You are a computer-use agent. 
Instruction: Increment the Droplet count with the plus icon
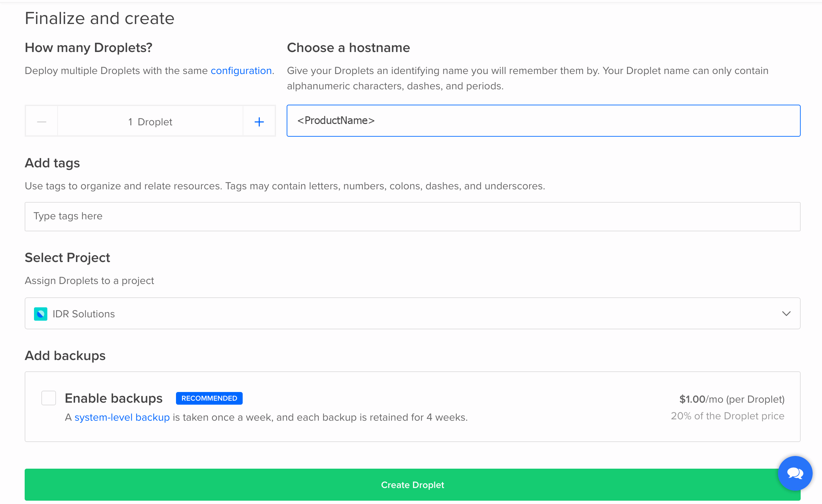click(259, 121)
